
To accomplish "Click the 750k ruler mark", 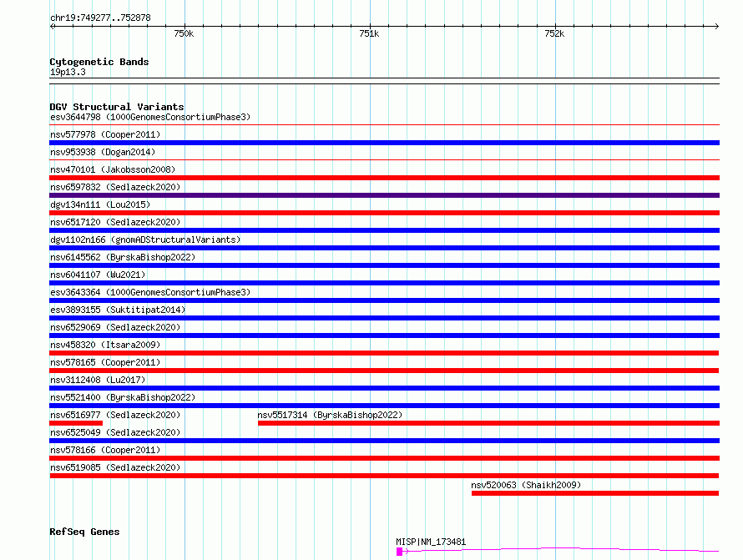I will pyautogui.click(x=184, y=33).
